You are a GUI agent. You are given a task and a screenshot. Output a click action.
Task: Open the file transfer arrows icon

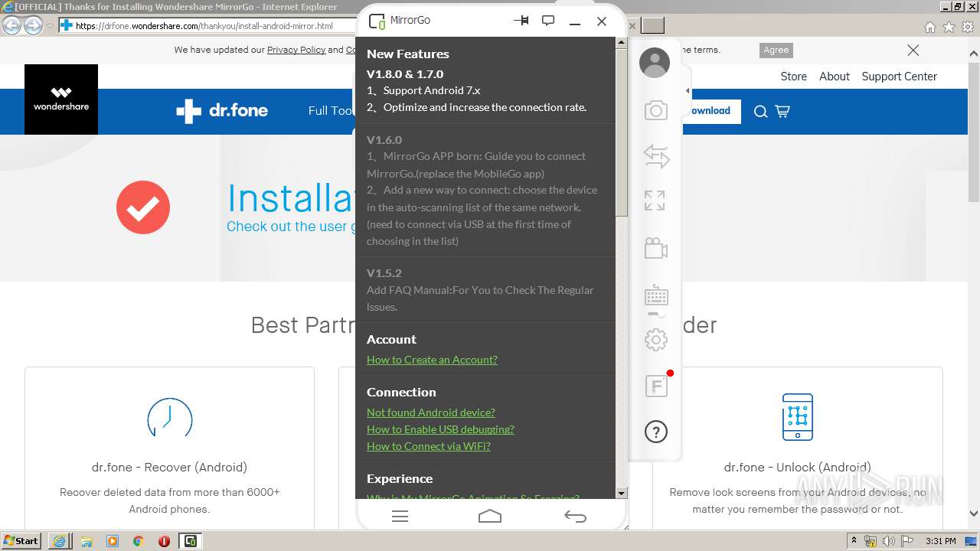coord(656,156)
